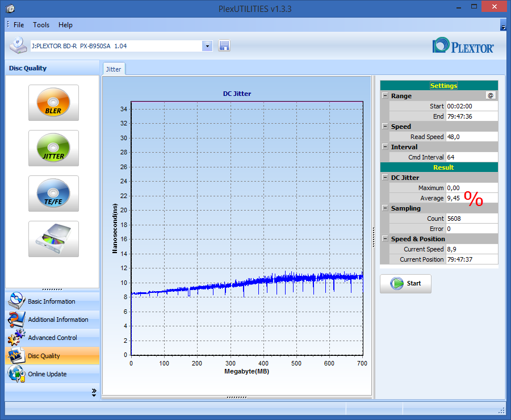This screenshot has width=511, height=420.
Task: Edit the Cmd Interval value 64
Action: tap(472, 157)
